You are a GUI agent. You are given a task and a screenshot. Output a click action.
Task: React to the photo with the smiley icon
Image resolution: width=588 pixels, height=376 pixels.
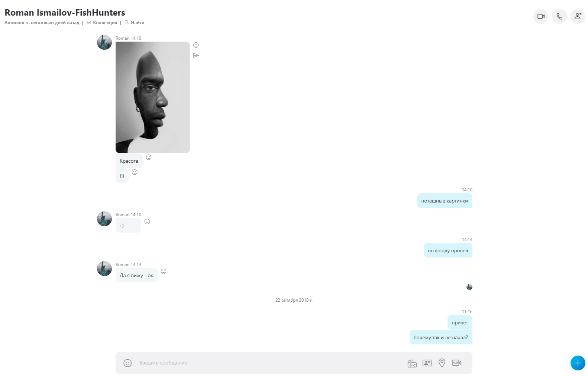196,45
